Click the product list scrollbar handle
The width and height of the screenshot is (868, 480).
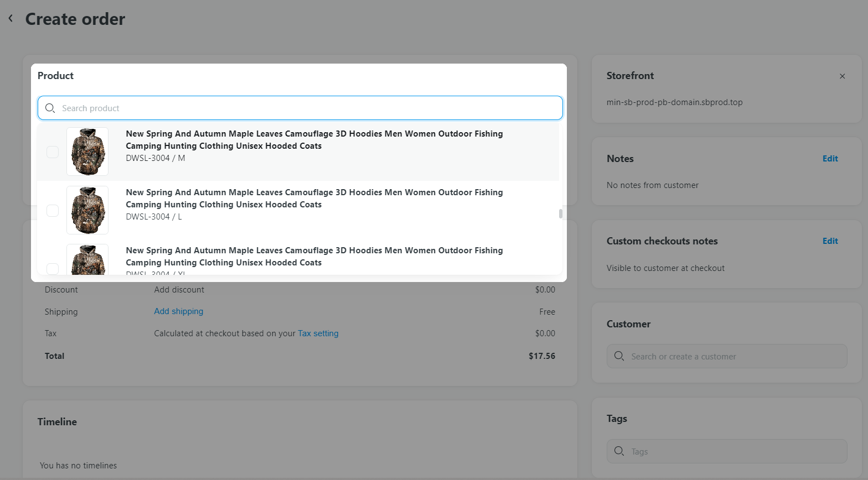click(560, 214)
